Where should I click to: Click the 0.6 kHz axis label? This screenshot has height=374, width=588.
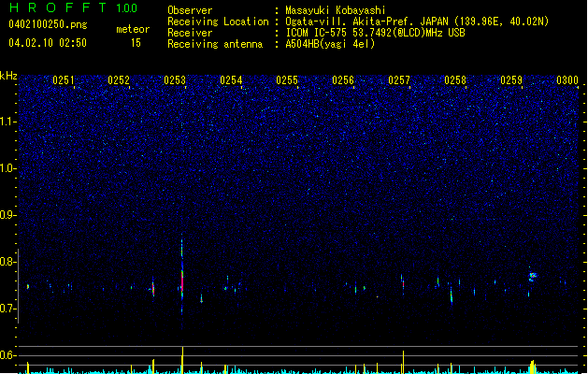tap(8, 355)
